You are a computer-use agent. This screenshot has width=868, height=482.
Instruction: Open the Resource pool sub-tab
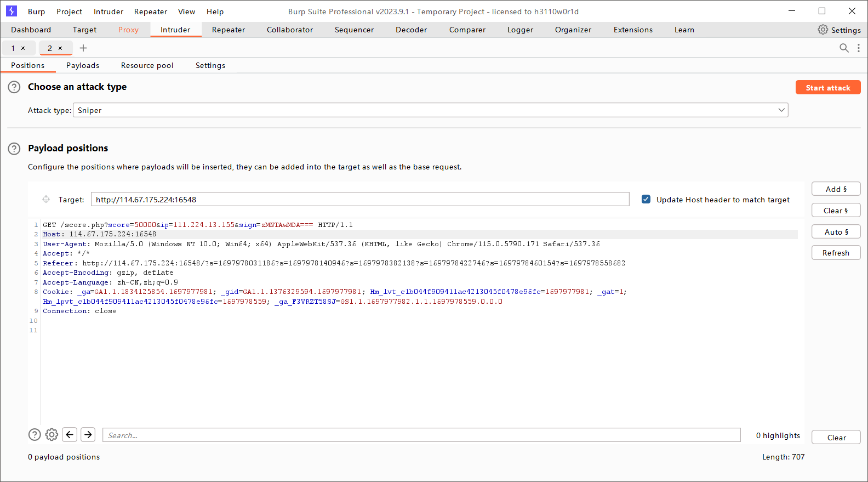pyautogui.click(x=147, y=65)
